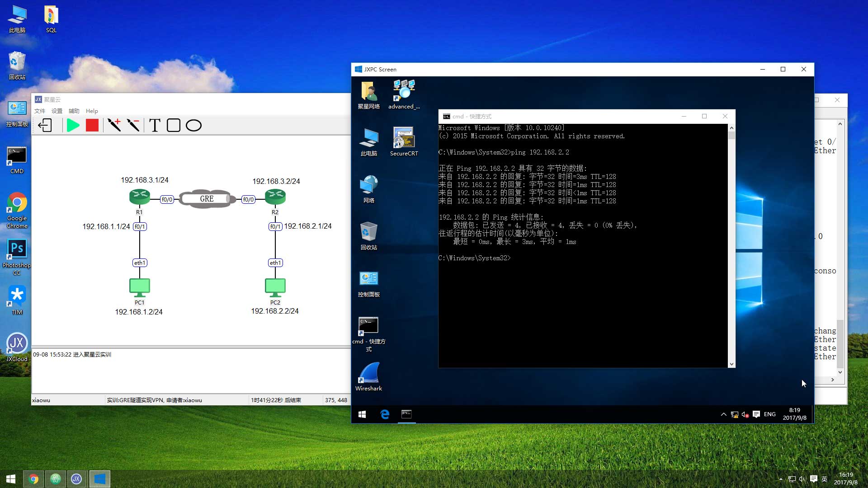Click the GRE cloud in topology
Image resolution: width=868 pixels, height=488 pixels.
207,199
